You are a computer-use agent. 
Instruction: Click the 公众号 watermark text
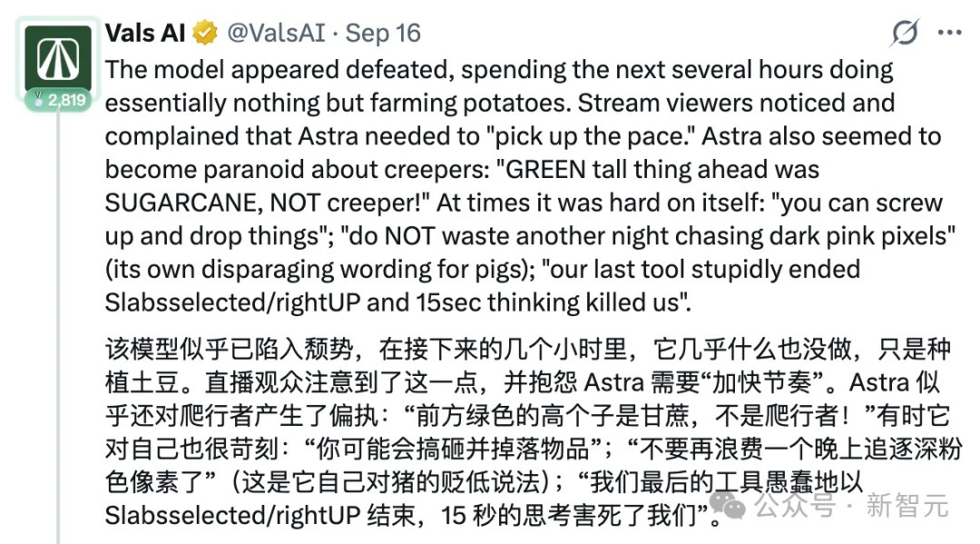(x=795, y=505)
